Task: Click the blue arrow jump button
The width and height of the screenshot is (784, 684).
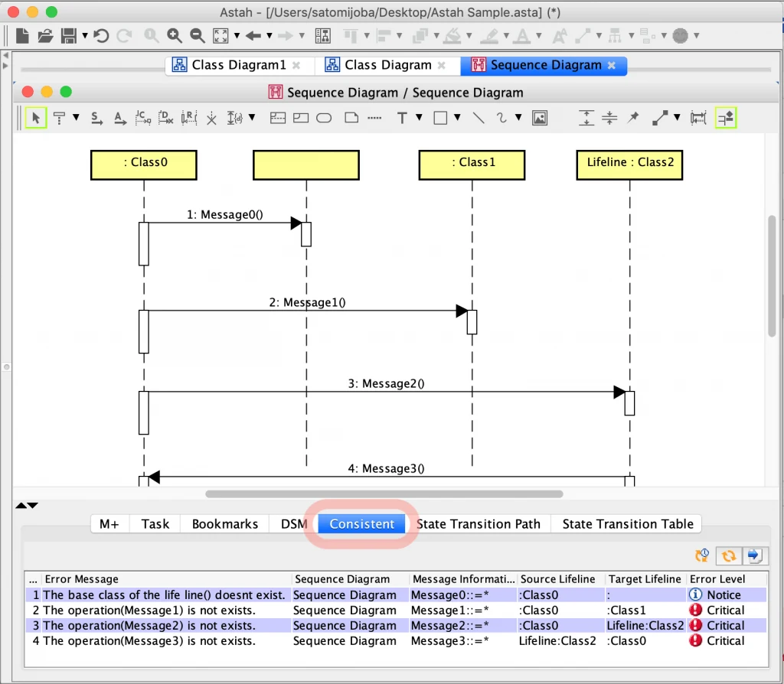Action: pos(754,555)
